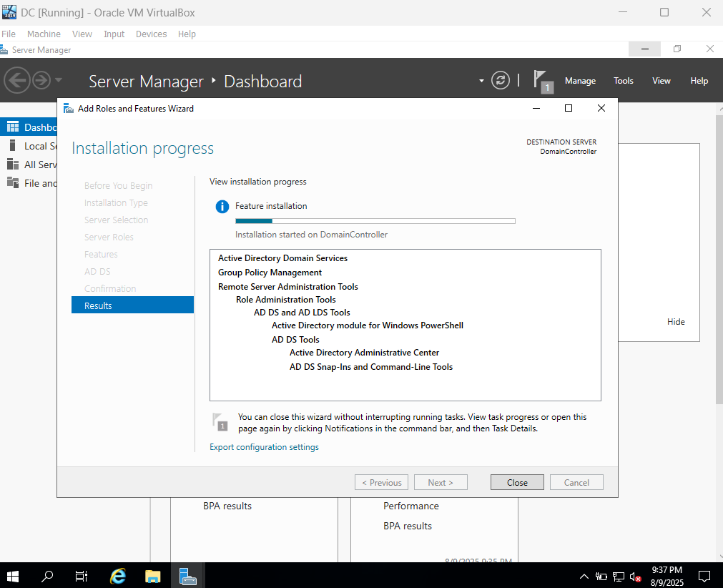Click the Add Roles wizard title icon

point(69,109)
